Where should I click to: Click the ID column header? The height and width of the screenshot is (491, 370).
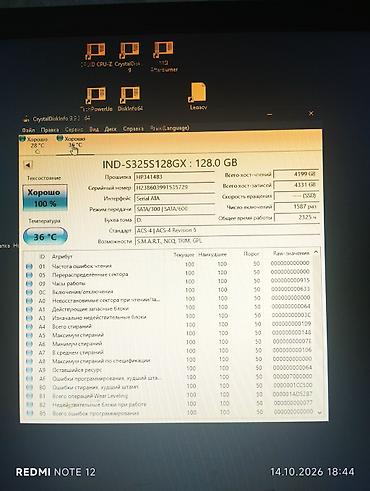point(42,256)
